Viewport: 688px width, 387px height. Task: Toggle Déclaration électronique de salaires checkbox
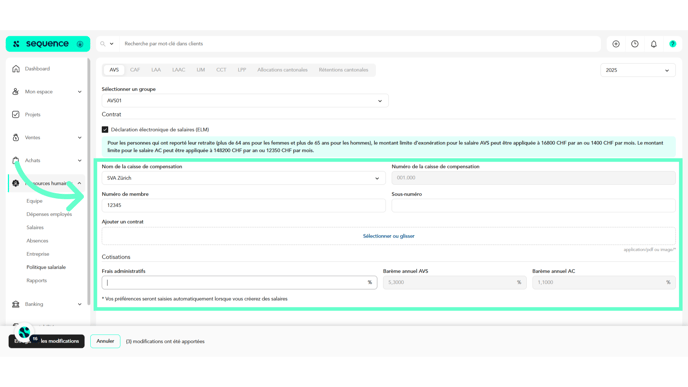(105, 129)
